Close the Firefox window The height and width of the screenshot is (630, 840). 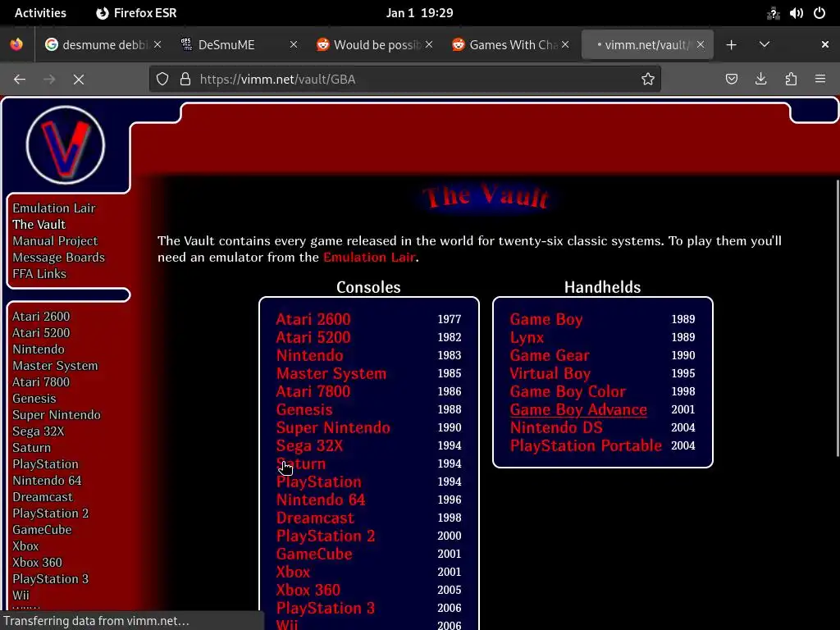pyautogui.click(x=825, y=44)
